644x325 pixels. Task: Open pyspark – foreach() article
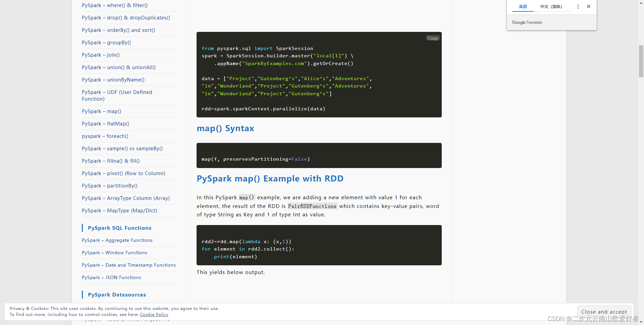tap(105, 136)
